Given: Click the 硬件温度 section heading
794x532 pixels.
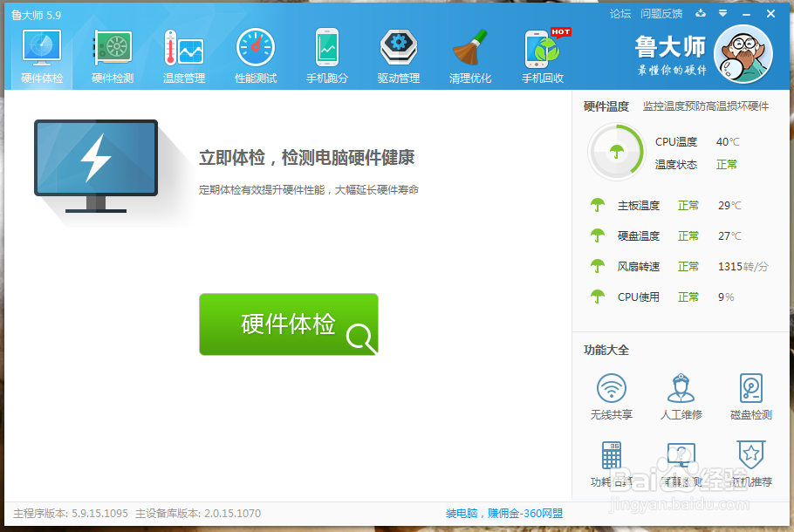Looking at the screenshot, I should click(x=606, y=106).
